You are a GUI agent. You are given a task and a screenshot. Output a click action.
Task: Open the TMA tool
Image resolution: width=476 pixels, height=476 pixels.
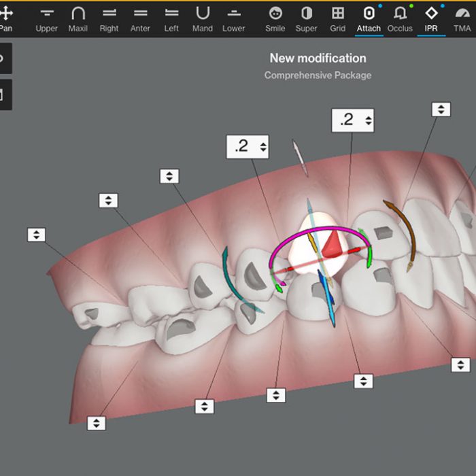462,20
